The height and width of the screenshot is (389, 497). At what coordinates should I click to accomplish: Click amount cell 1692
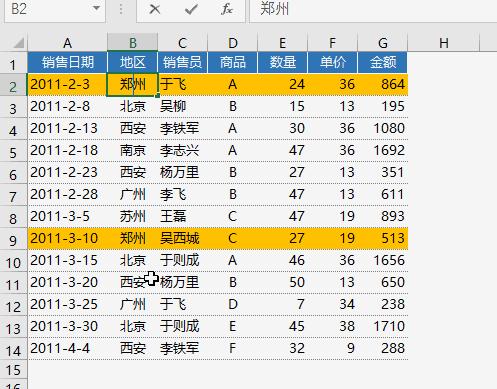tap(383, 150)
